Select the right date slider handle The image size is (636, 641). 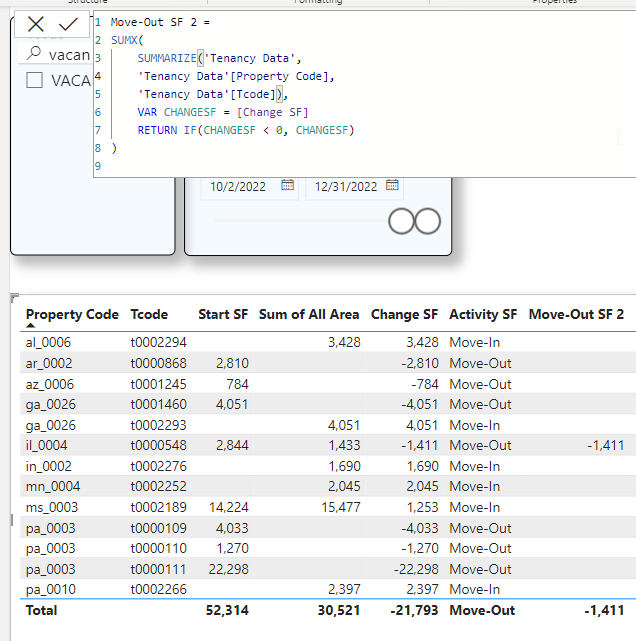pyautogui.click(x=428, y=221)
